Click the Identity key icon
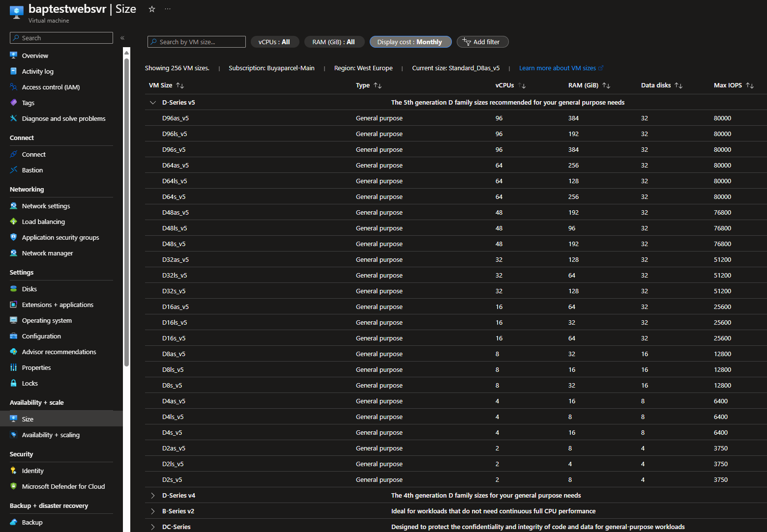The image size is (767, 532). click(14, 471)
